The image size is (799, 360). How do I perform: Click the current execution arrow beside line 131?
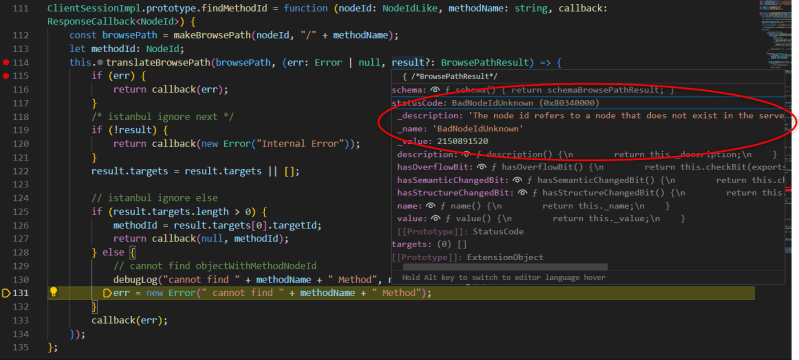7,293
